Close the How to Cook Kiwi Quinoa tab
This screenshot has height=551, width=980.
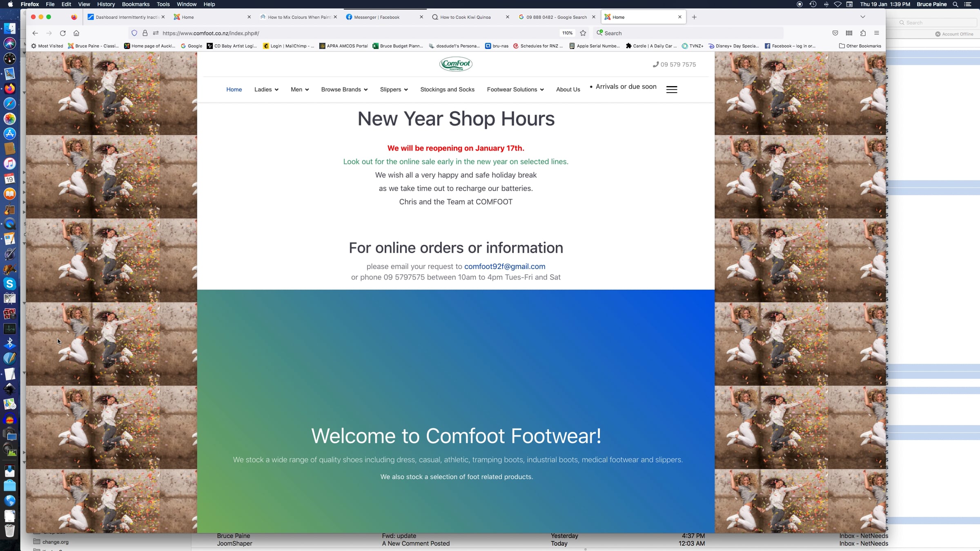point(508,17)
